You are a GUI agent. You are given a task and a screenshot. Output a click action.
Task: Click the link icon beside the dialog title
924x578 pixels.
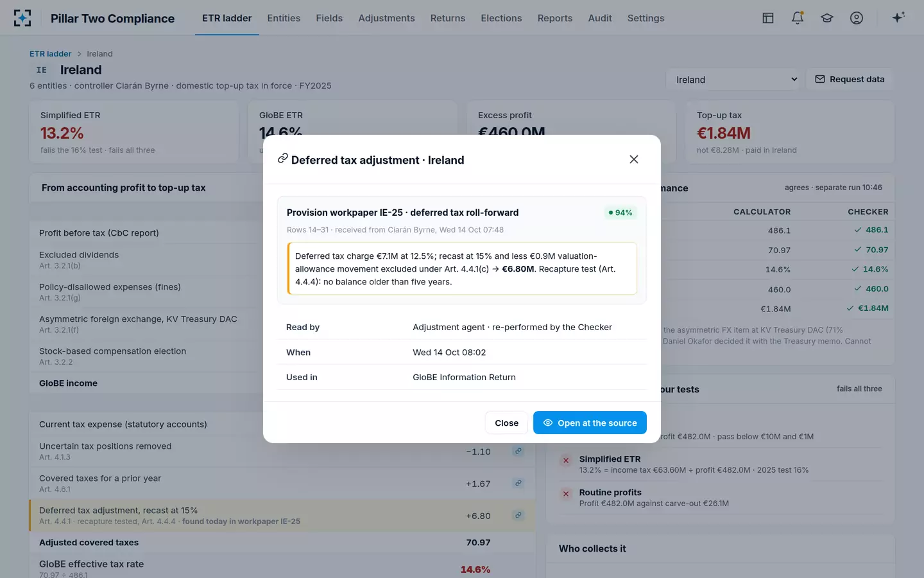tap(282, 159)
